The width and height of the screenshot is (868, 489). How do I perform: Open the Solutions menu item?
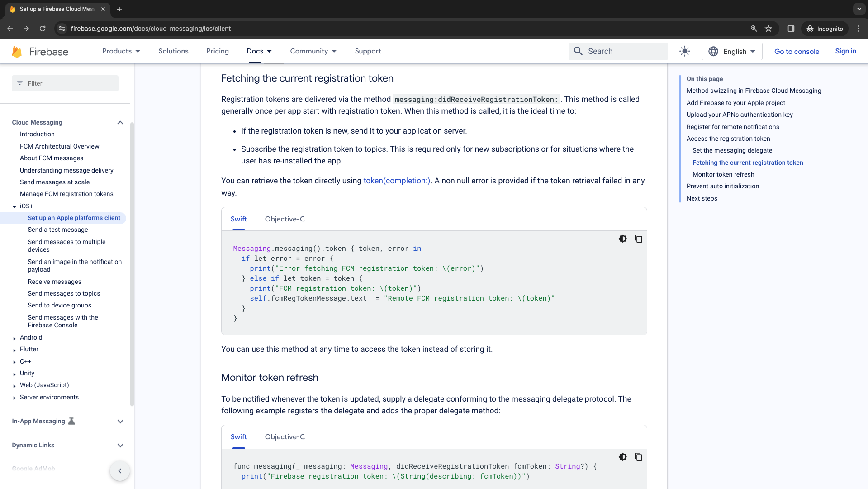click(x=173, y=51)
